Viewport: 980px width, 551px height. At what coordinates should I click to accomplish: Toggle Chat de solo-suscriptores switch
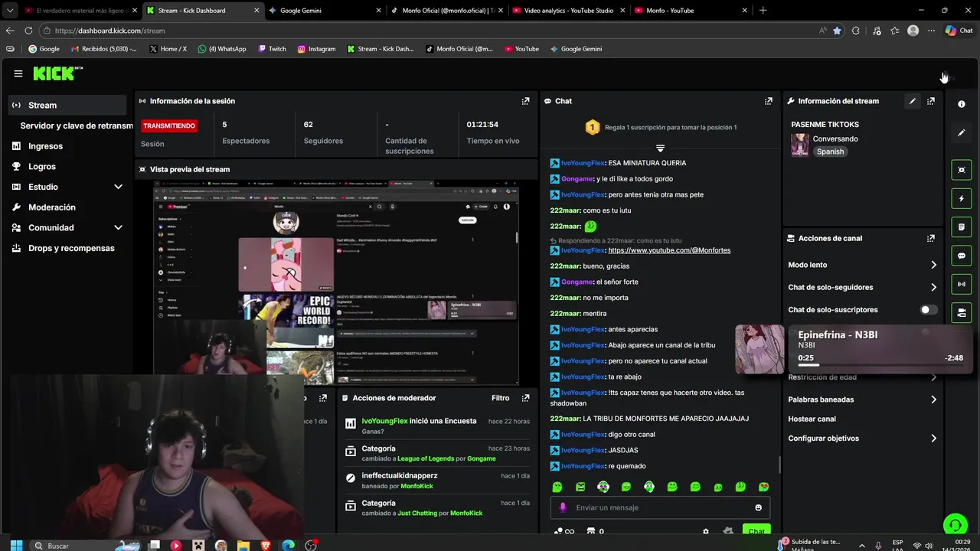929,310
